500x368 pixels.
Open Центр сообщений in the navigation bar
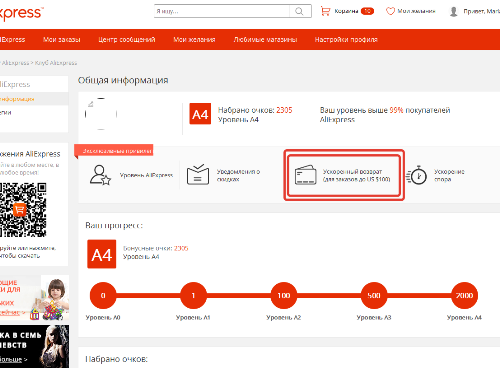point(127,40)
